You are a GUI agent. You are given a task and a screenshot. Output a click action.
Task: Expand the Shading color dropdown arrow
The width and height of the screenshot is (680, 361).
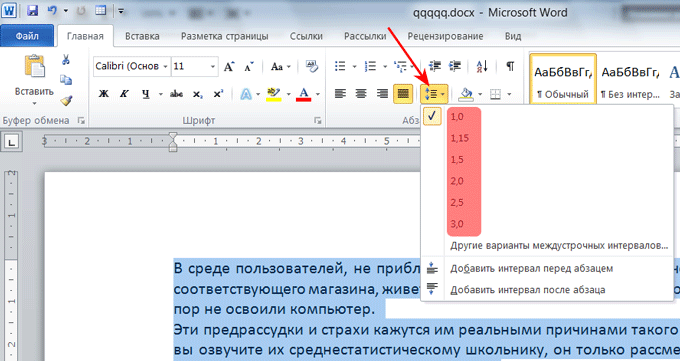click(x=480, y=94)
